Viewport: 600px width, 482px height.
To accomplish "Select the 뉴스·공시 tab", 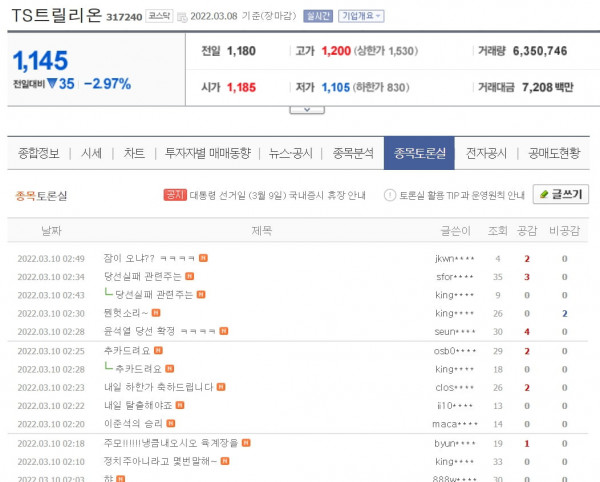I will click(290, 153).
